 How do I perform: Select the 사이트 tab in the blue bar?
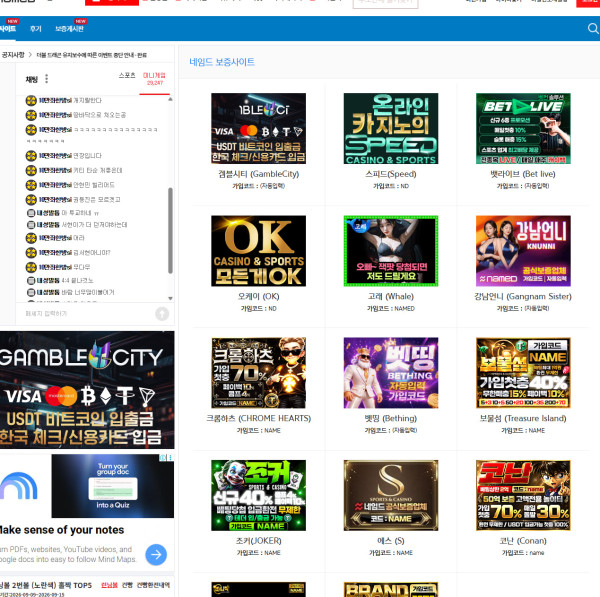tap(8, 29)
